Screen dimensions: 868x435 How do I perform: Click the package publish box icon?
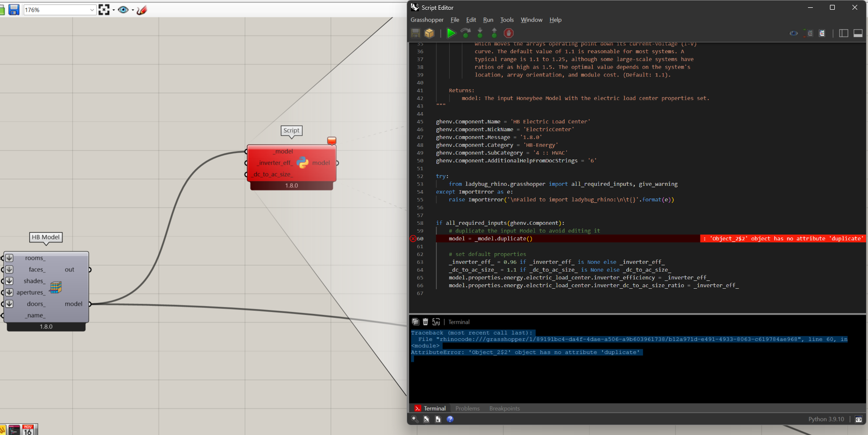[x=429, y=33]
